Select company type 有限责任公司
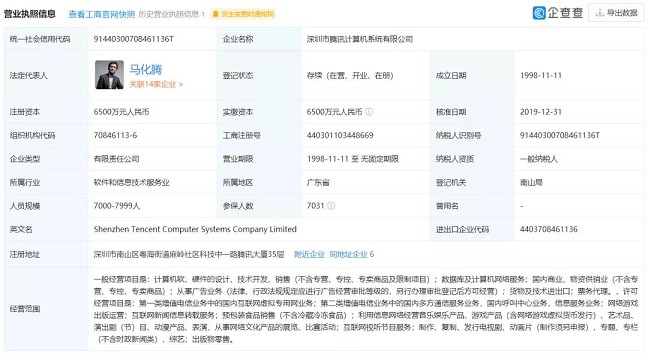 [x=117, y=159]
